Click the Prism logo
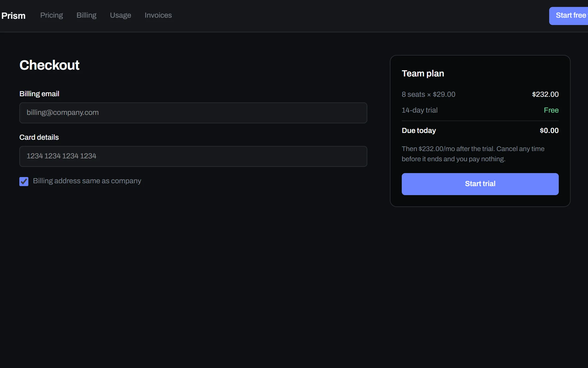This screenshot has width=588, height=368. [x=13, y=16]
